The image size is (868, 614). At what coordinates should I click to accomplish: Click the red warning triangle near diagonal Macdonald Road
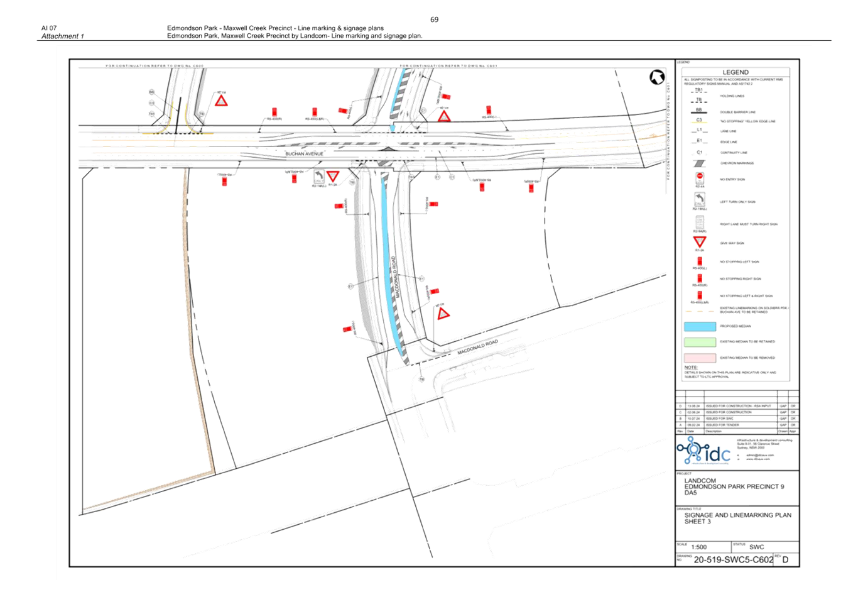(x=443, y=314)
